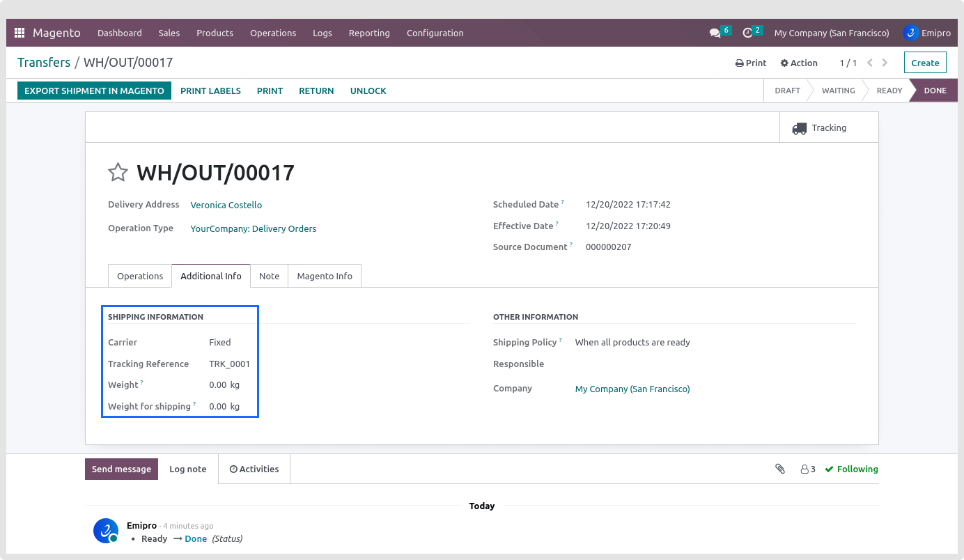
Task: Open the conversations chat icon
Action: (x=715, y=33)
